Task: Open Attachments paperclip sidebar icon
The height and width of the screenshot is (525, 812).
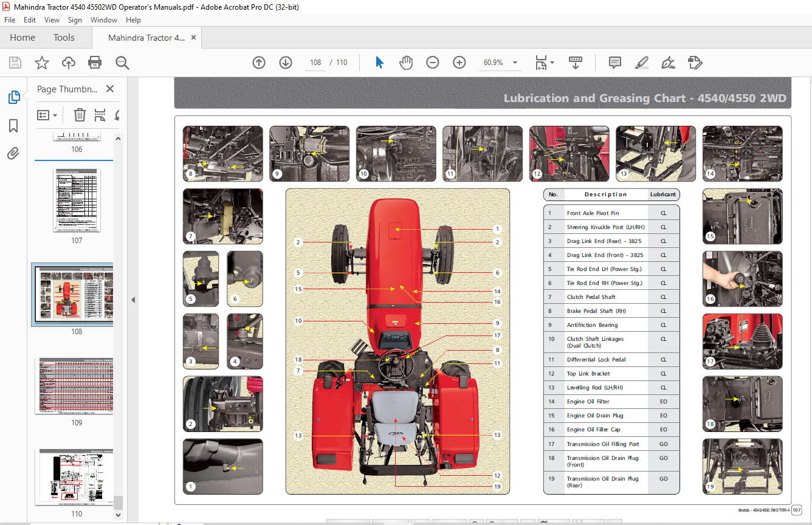Action: coord(13,154)
